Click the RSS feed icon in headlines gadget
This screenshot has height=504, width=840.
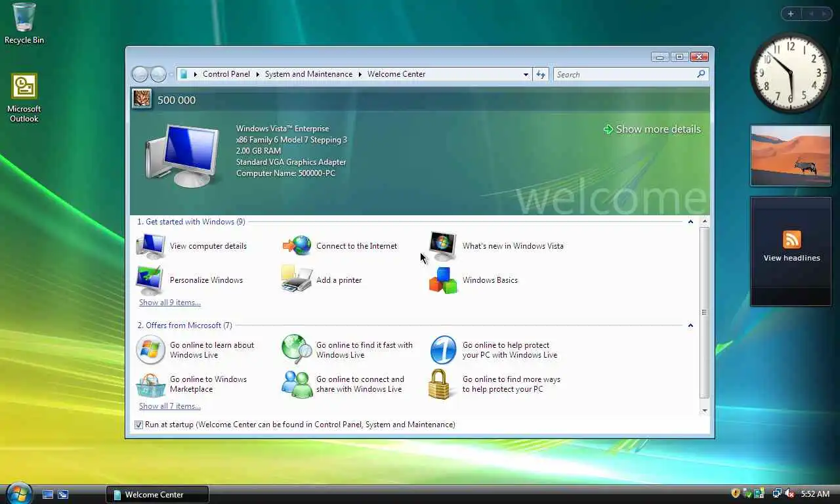[x=791, y=239]
